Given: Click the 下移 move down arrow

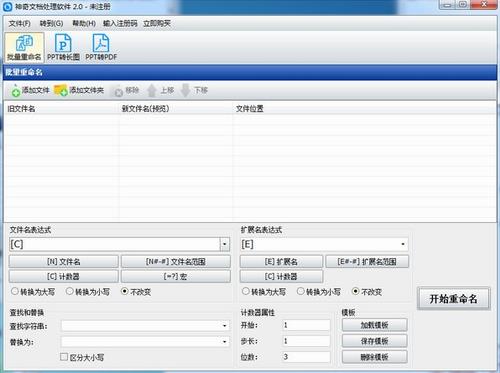Looking at the screenshot, I should pyautogui.click(x=185, y=90).
